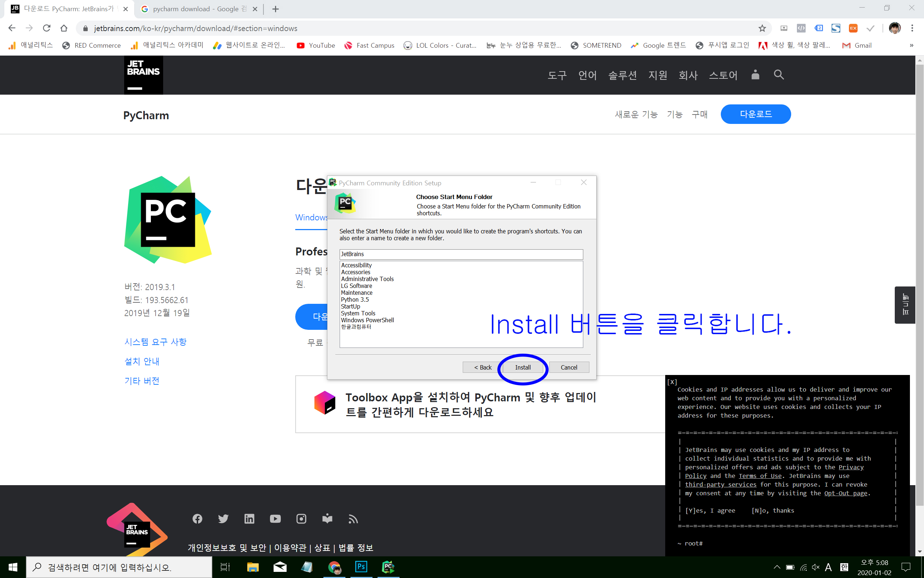Open JetBrains Instagram icon in footer
924x578 pixels.
point(301,519)
